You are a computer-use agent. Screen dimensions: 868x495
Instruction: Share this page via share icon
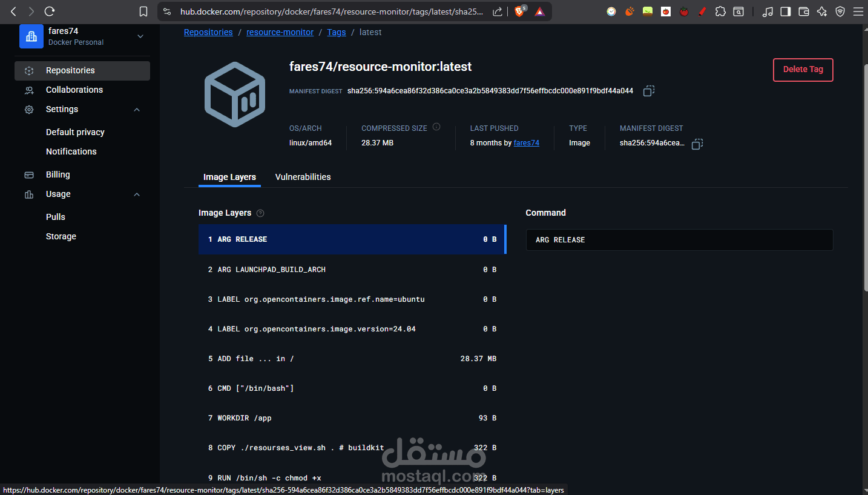[x=498, y=12]
